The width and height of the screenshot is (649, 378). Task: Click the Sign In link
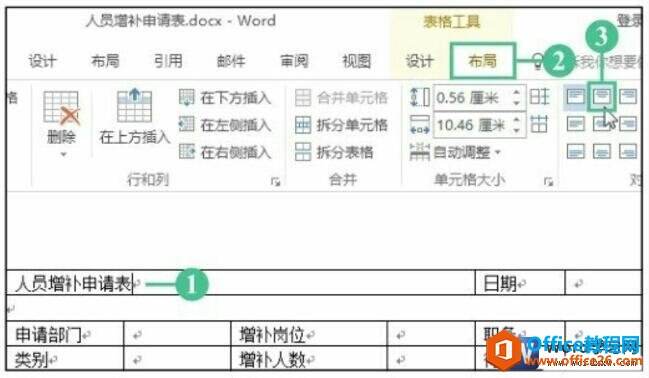[x=629, y=20]
